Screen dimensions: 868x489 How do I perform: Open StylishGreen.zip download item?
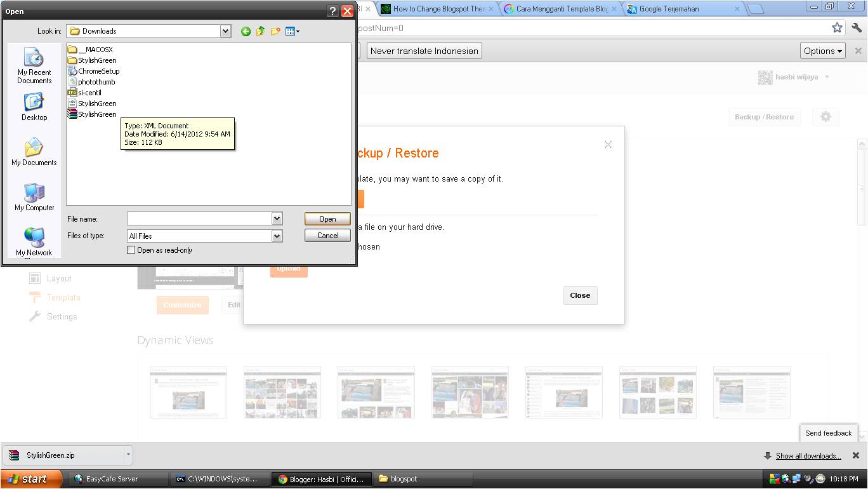coord(63,455)
